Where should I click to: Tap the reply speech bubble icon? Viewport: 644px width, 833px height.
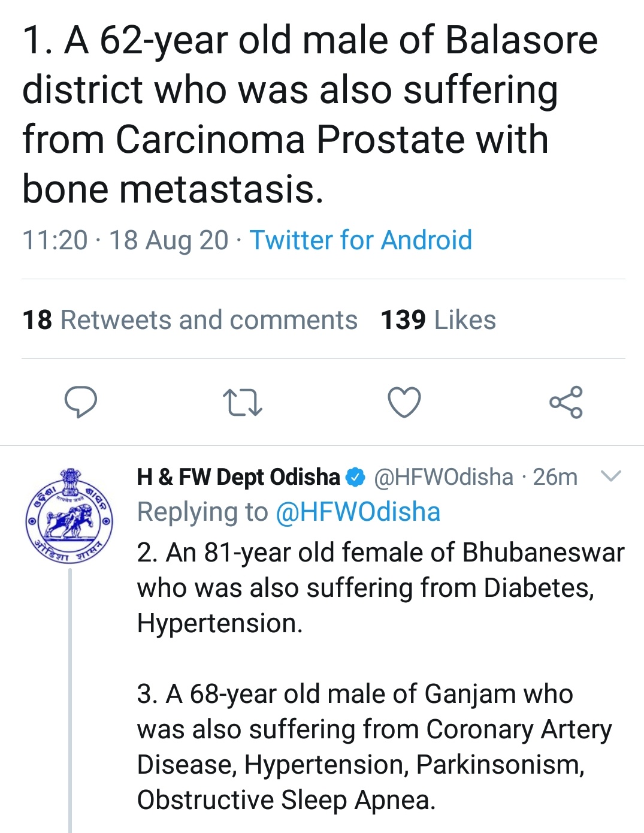pos(80,402)
